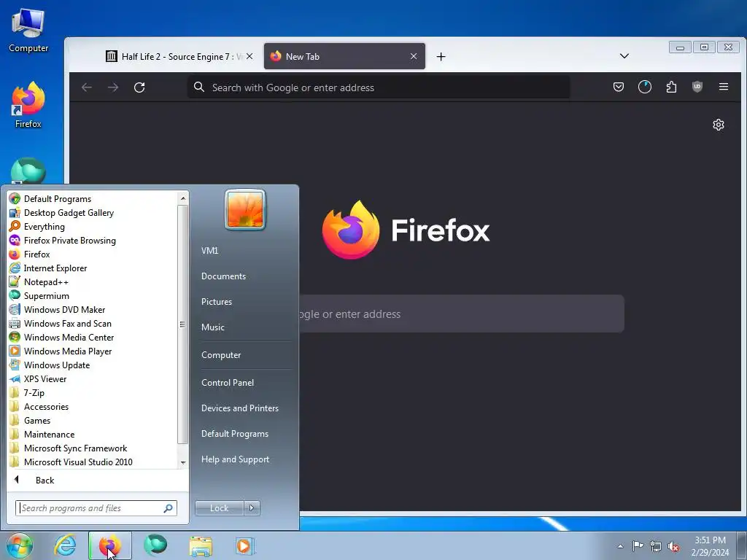The image size is (747, 560).
Task: Click the magnifier in Start search box
Action: pyautogui.click(x=169, y=508)
